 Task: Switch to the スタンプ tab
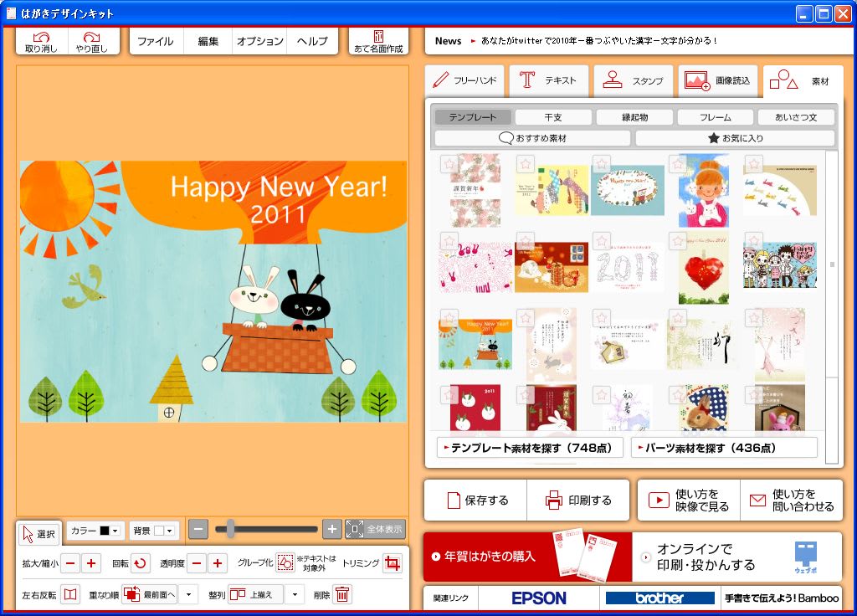point(634,81)
